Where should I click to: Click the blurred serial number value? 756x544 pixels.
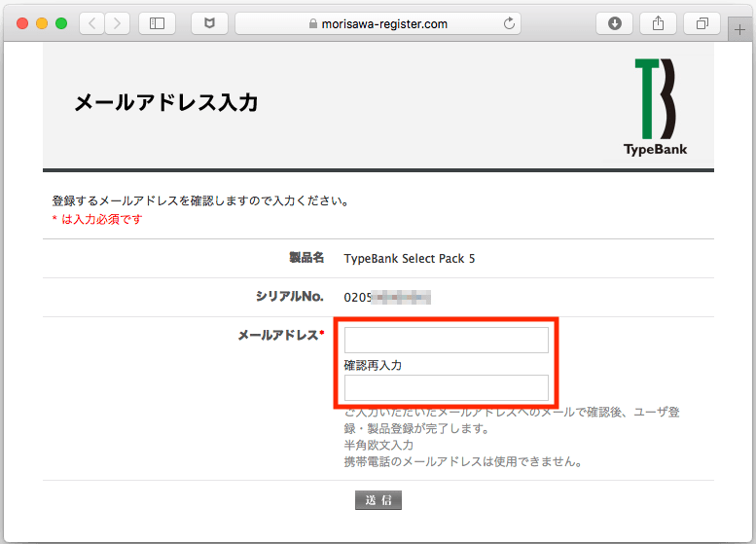point(387,297)
